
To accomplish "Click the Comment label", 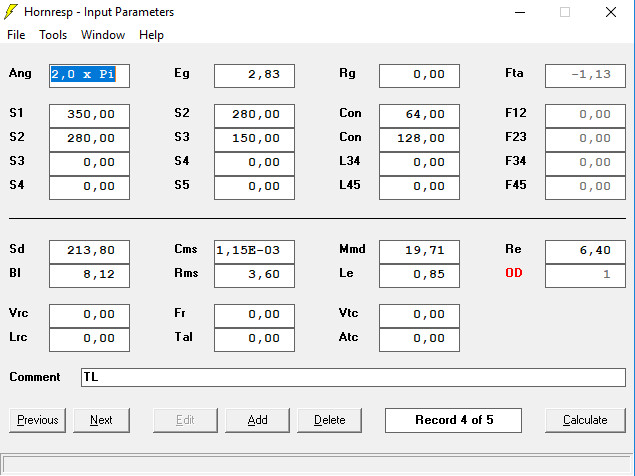I will [x=35, y=377].
